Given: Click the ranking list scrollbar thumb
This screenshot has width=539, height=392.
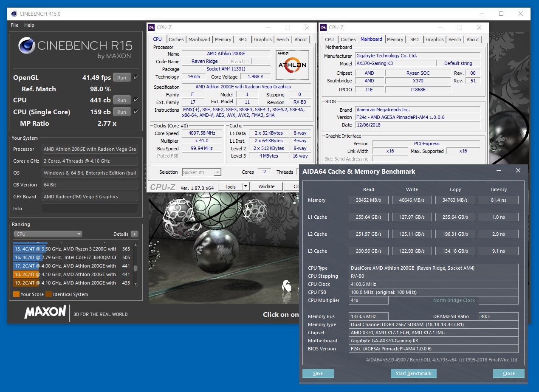Looking at the screenshot, I should pyautogui.click(x=135, y=268).
